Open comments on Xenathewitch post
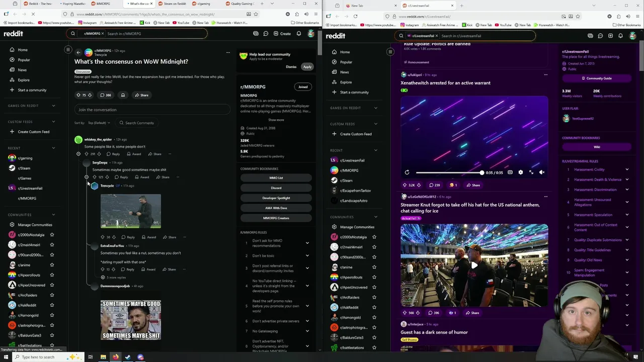The width and height of the screenshot is (644, 362). click(434, 185)
